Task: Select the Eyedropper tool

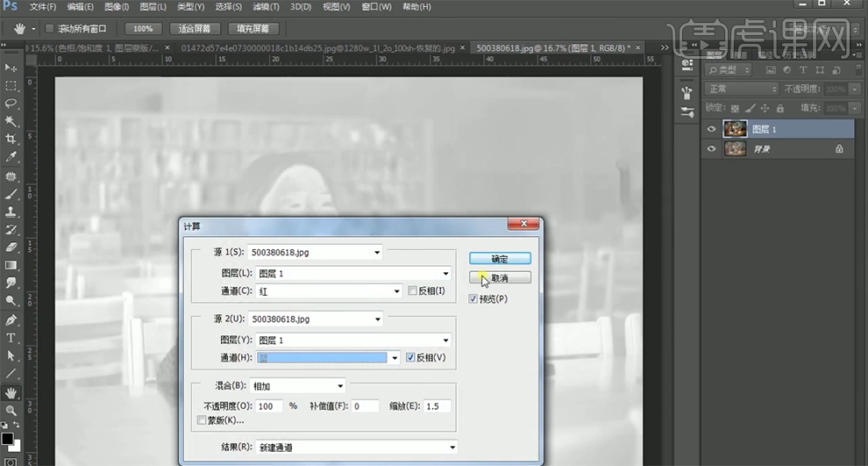Action: click(x=11, y=157)
